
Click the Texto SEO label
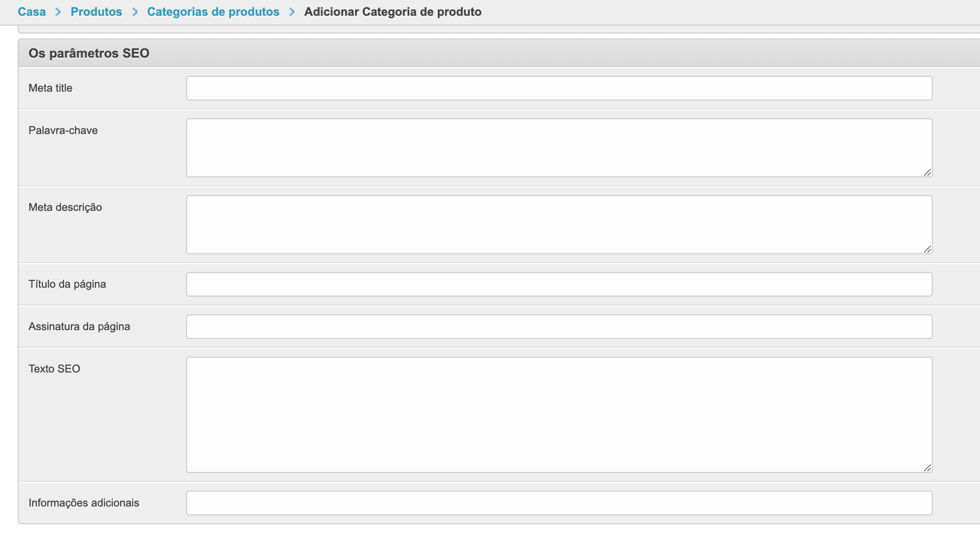click(x=54, y=369)
